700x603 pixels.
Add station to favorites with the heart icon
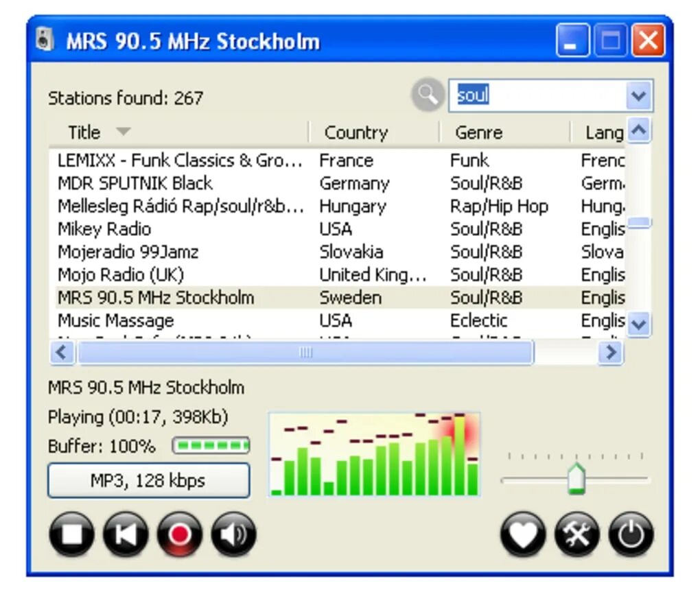523,534
